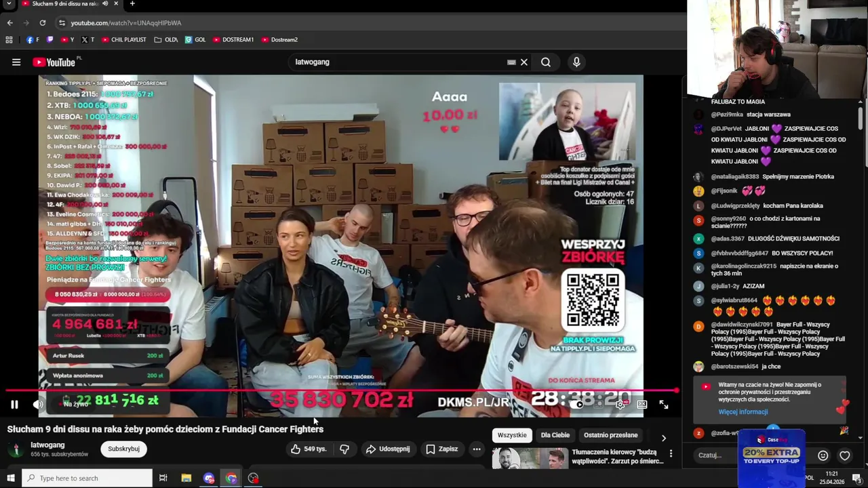Open the site info icon in address bar
Viewport: 868px width, 488px height.
tap(62, 22)
